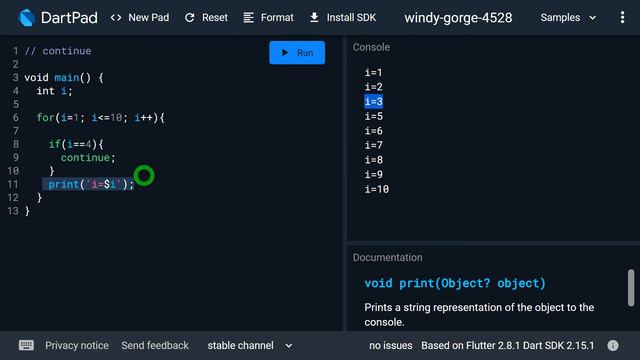Click the '// continue' comment line
Image resolution: width=640 pixels, height=360 pixels.
click(58, 51)
